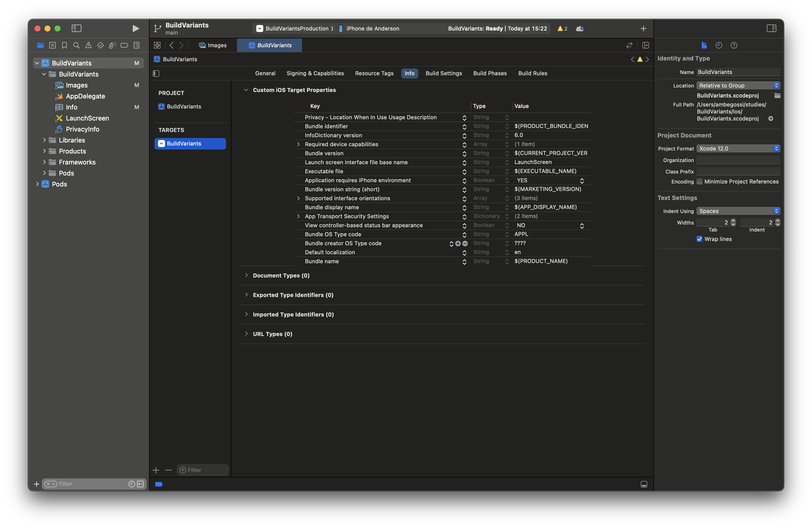Switch to the Build Settings tab
Screen dimensions: 812x528
[443, 73]
